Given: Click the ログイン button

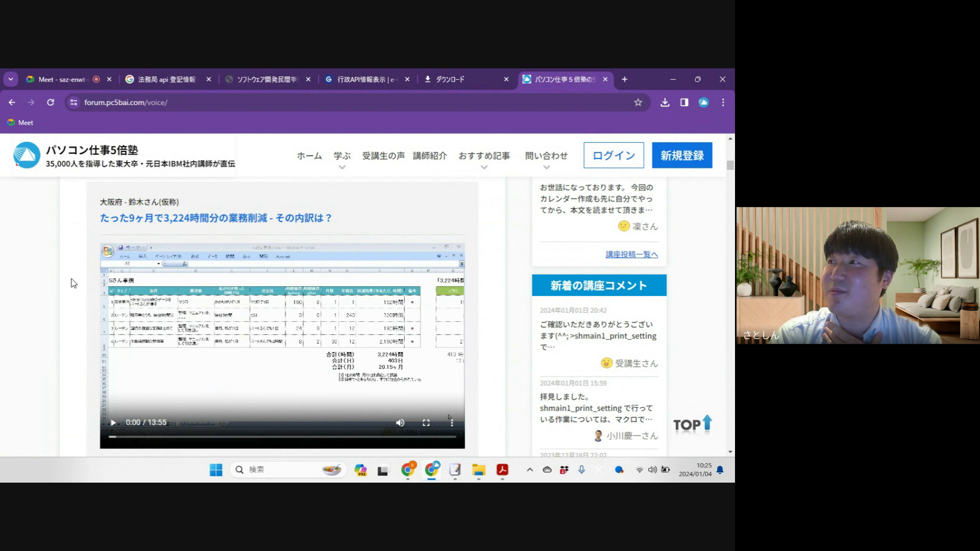Looking at the screenshot, I should coord(614,156).
